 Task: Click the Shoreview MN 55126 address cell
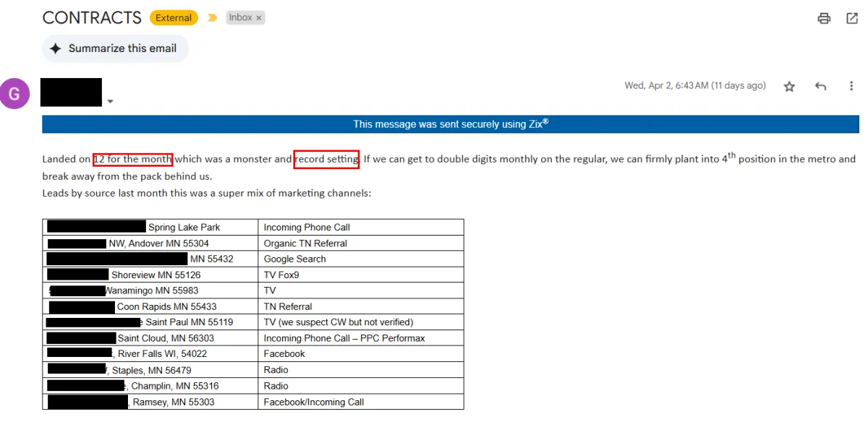click(x=150, y=275)
